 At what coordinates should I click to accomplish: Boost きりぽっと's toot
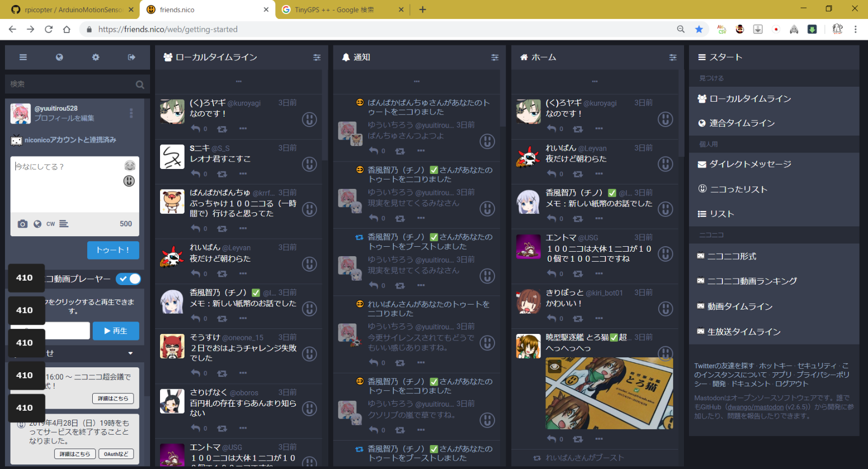pos(578,318)
